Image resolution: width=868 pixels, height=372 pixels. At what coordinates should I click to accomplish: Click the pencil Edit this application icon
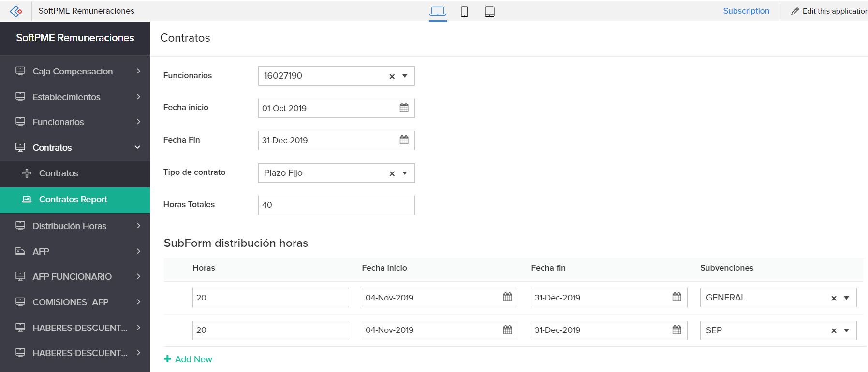pyautogui.click(x=795, y=11)
